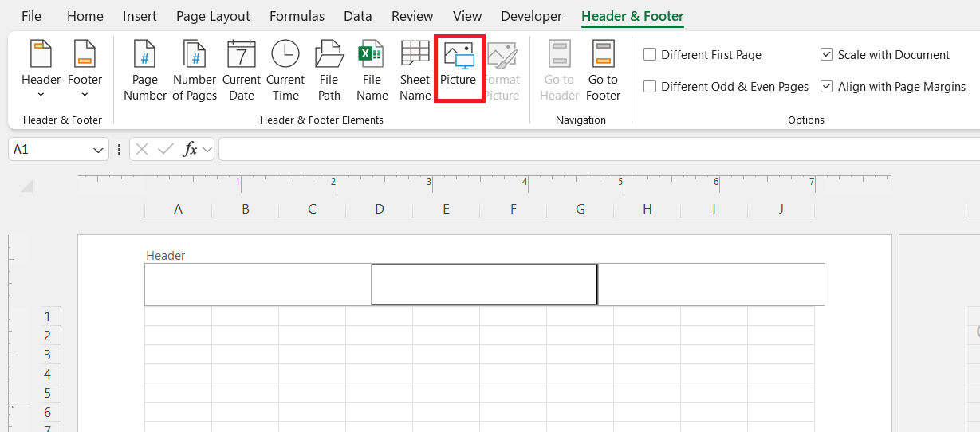The width and height of the screenshot is (980, 432).
Task: Select column C header
Action: pyautogui.click(x=313, y=209)
